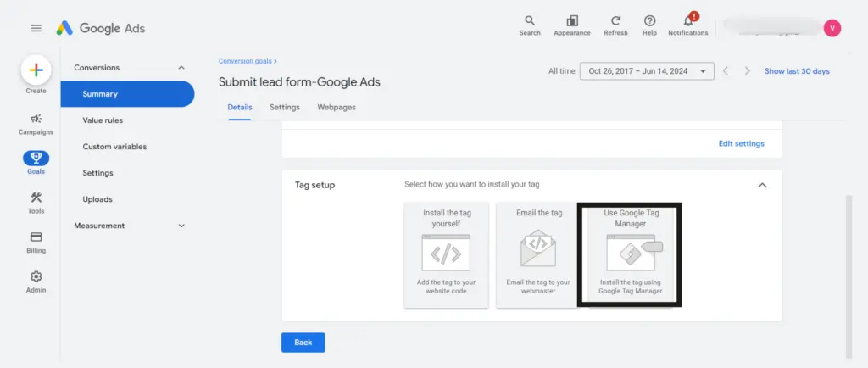Open the hamburger main menu
868x368 pixels.
coord(36,28)
